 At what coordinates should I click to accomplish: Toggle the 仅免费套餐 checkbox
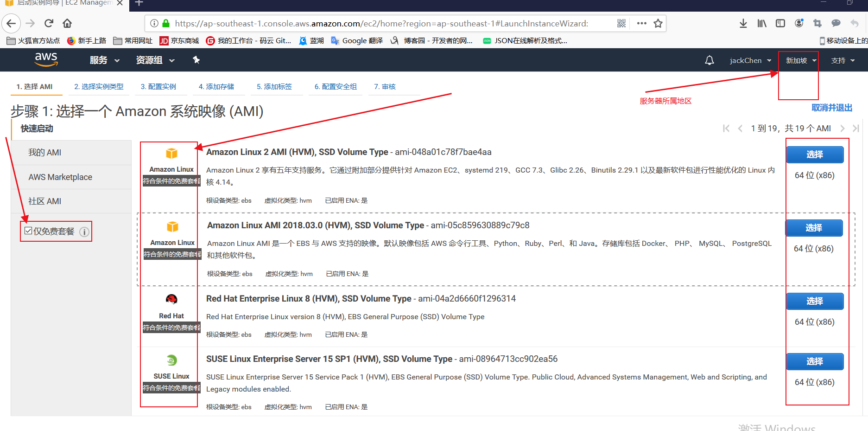click(x=28, y=231)
